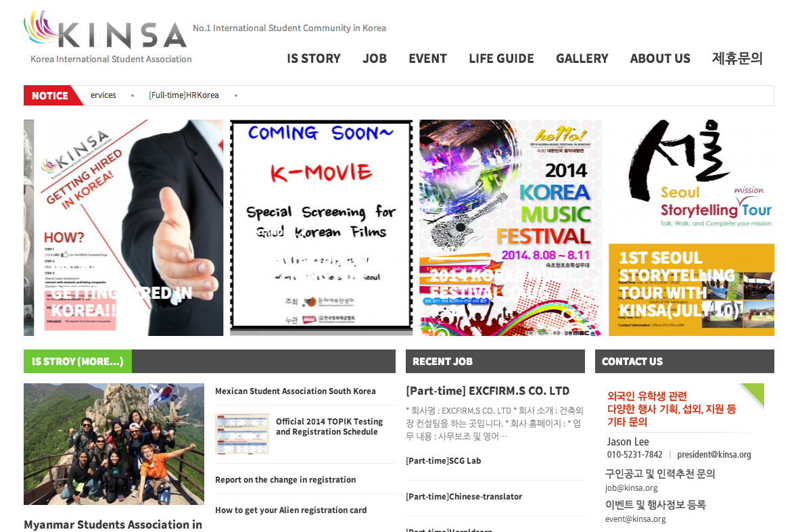Open How to get your Alien registration card

(291, 510)
